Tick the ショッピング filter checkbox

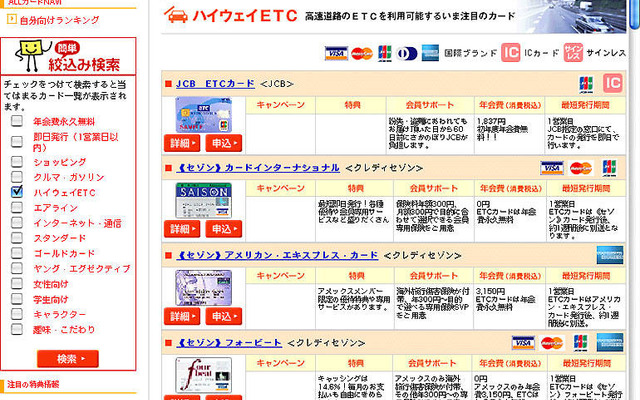tap(17, 161)
